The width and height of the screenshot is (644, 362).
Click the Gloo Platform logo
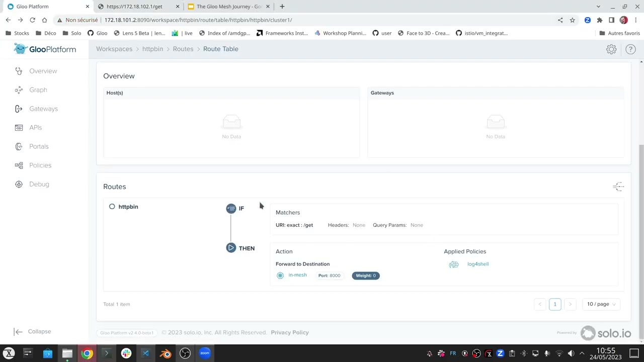(x=45, y=49)
